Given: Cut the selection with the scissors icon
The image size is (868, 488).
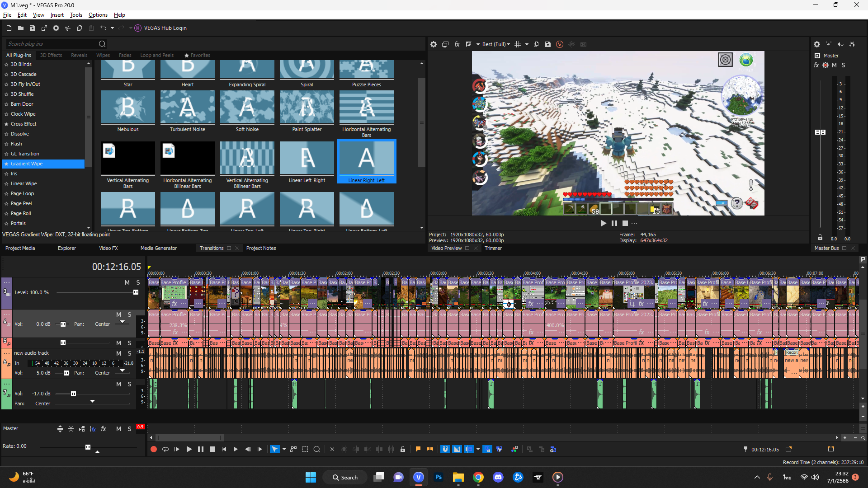Looking at the screenshot, I should [68, 28].
